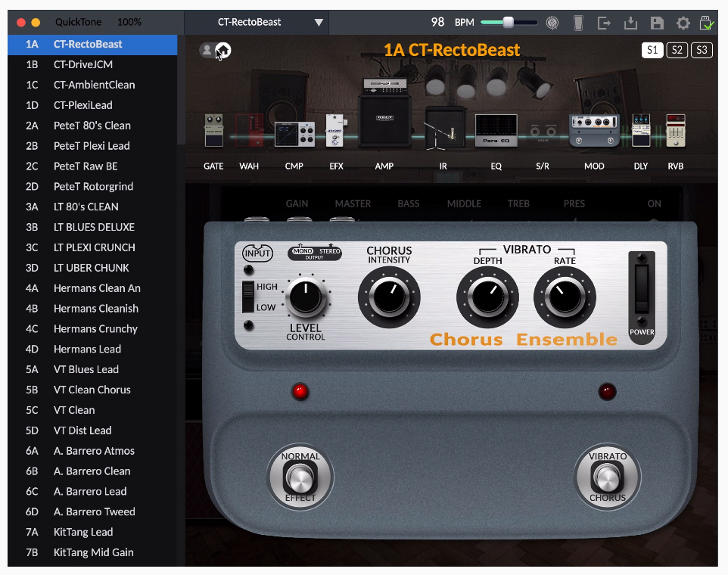Image resolution: width=728 pixels, height=575 pixels.
Task: Toggle the VIBRATO/CHORUS footswitch
Action: 607,477
